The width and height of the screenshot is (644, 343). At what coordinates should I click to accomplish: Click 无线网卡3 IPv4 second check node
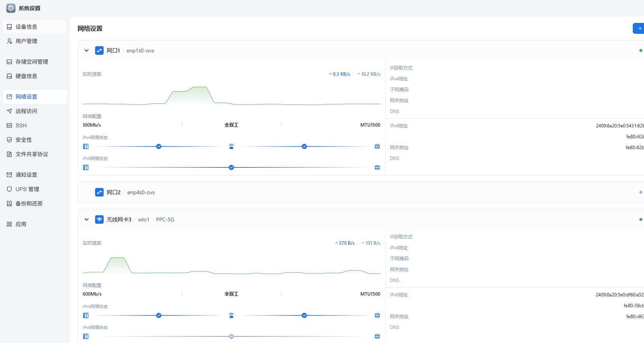coord(304,315)
